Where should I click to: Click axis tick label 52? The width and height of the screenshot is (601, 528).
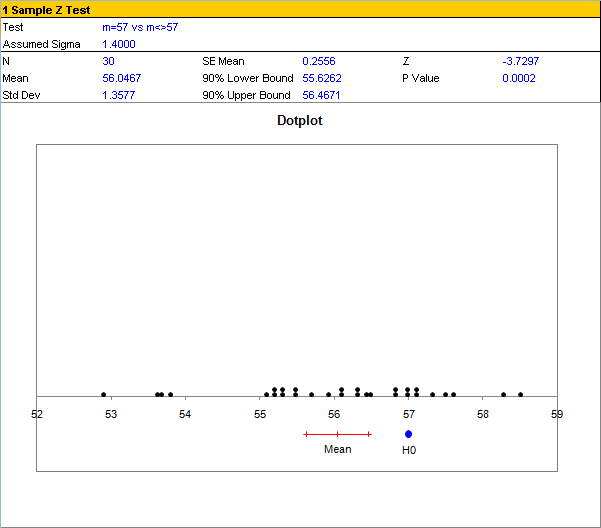[x=37, y=414]
